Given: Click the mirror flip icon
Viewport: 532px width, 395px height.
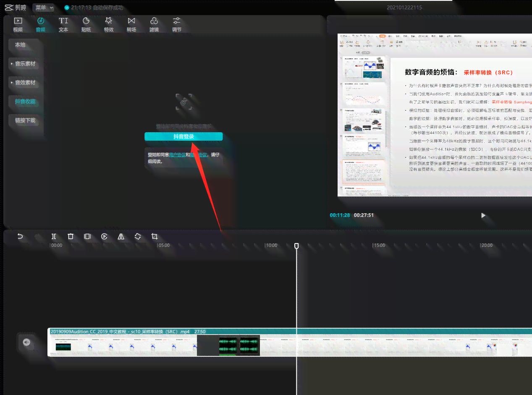Looking at the screenshot, I should 121,237.
